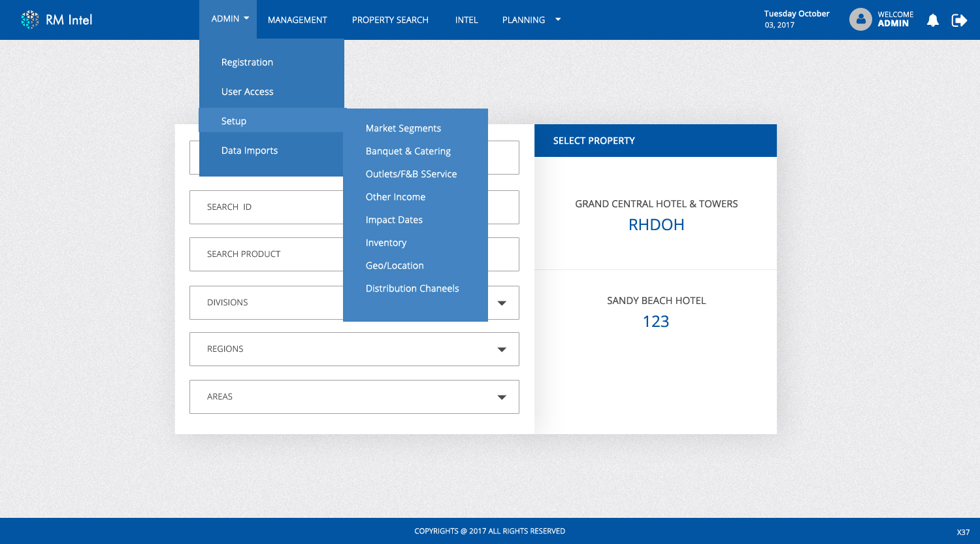Open the INTEL navigation tab
The image size is (980, 544).
[466, 20]
